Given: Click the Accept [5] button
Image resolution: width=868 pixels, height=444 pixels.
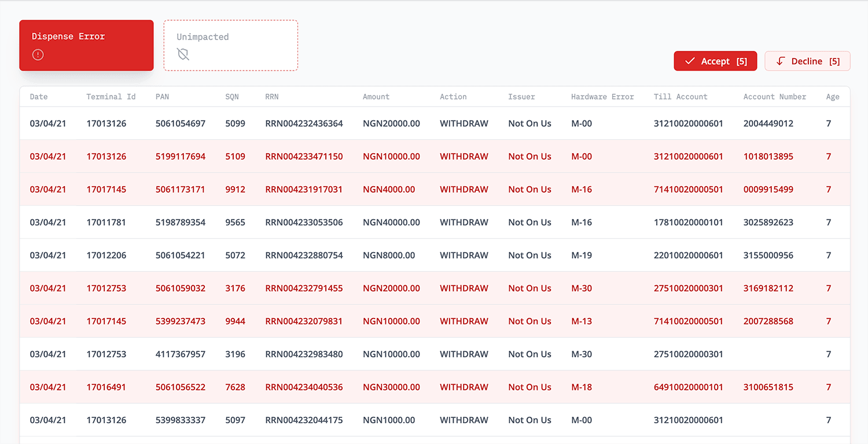Looking at the screenshot, I should 715,61.
